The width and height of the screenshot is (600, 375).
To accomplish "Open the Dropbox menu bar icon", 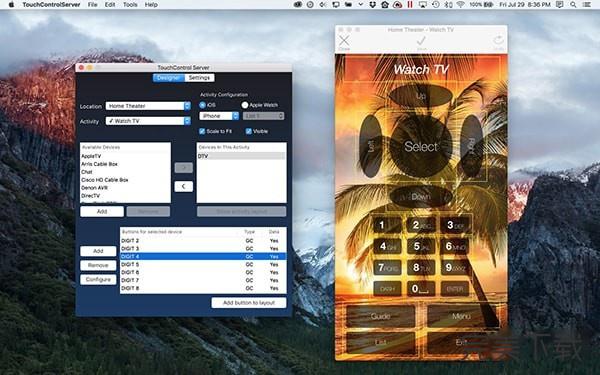I will [372, 5].
